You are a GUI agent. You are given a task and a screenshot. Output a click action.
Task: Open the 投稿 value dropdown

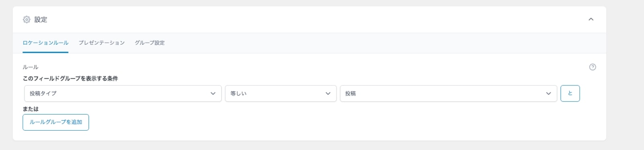pos(448,93)
